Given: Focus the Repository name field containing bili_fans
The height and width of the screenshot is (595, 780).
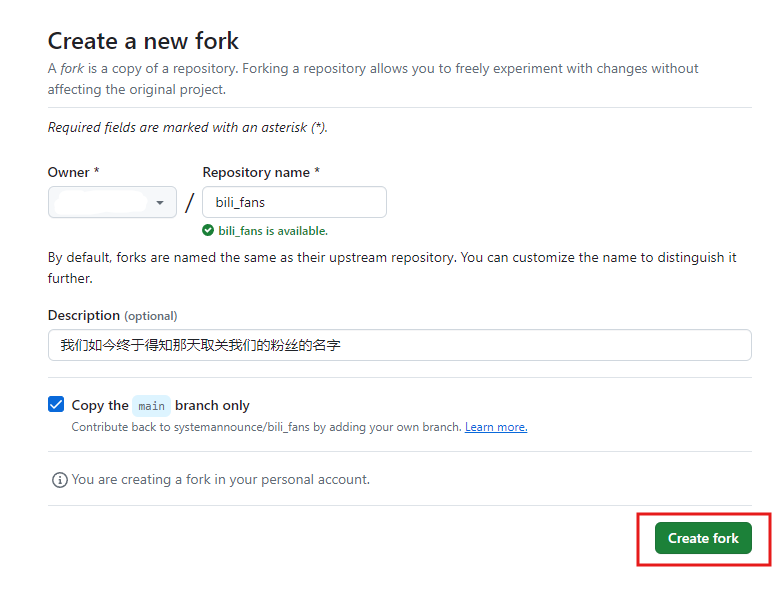Looking at the screenshot, I should point(294,202).
